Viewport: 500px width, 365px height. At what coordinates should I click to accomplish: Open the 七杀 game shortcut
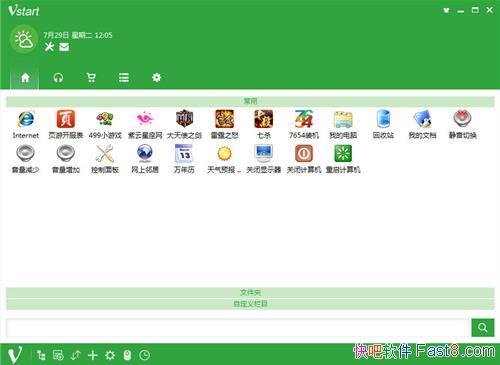[264, 119]
